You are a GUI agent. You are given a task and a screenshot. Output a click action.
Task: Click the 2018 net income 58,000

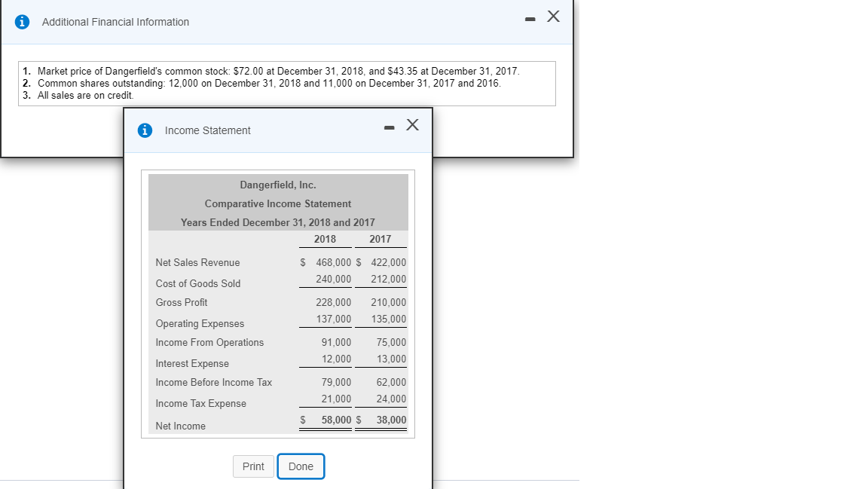click(x=336, y=420)
